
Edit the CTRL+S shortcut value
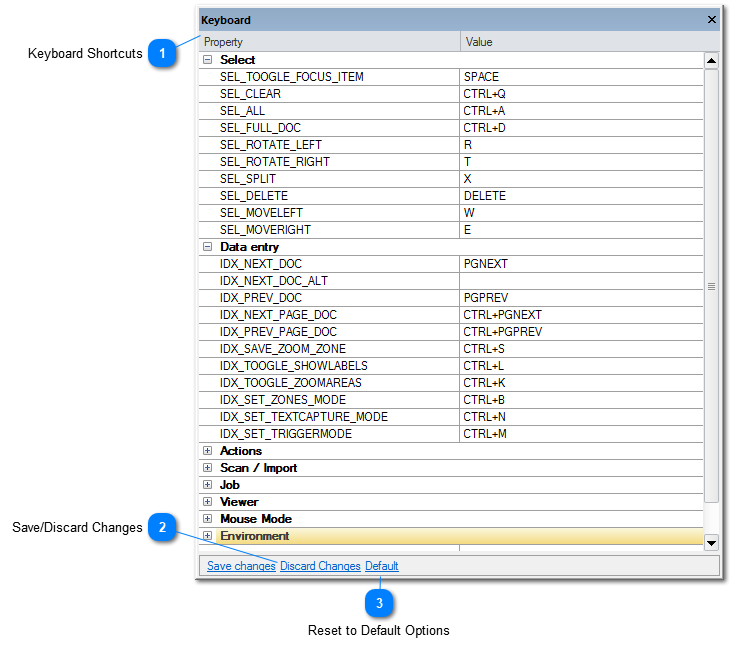[x=582, y=349]
